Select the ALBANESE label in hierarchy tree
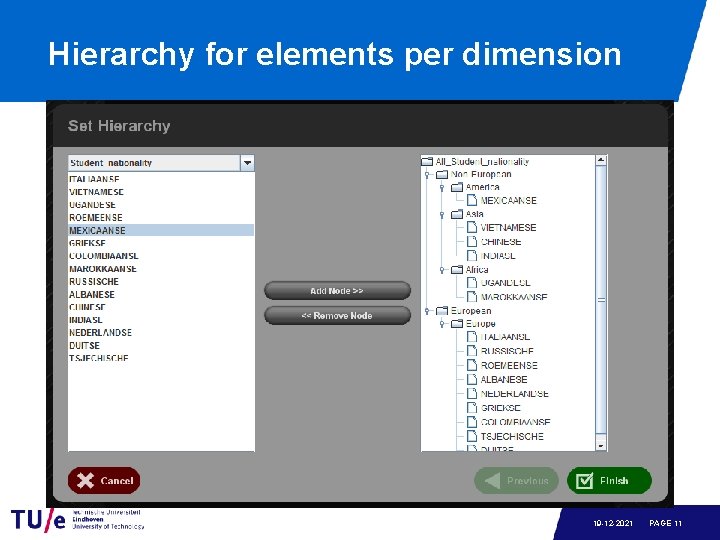Viewport: 720px width, 540px height. (504, 380)
